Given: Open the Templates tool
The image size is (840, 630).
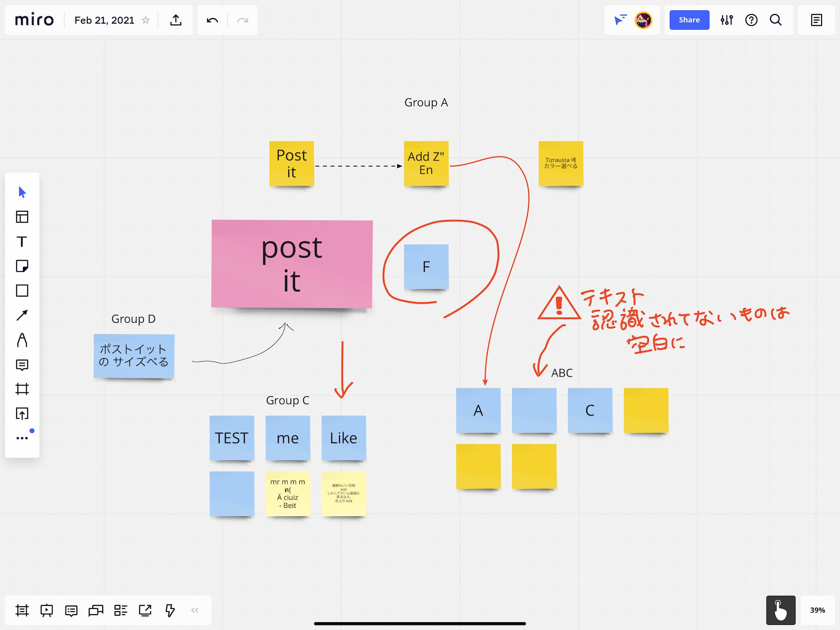Looking at the screenshot, I should tap(22, 217).
